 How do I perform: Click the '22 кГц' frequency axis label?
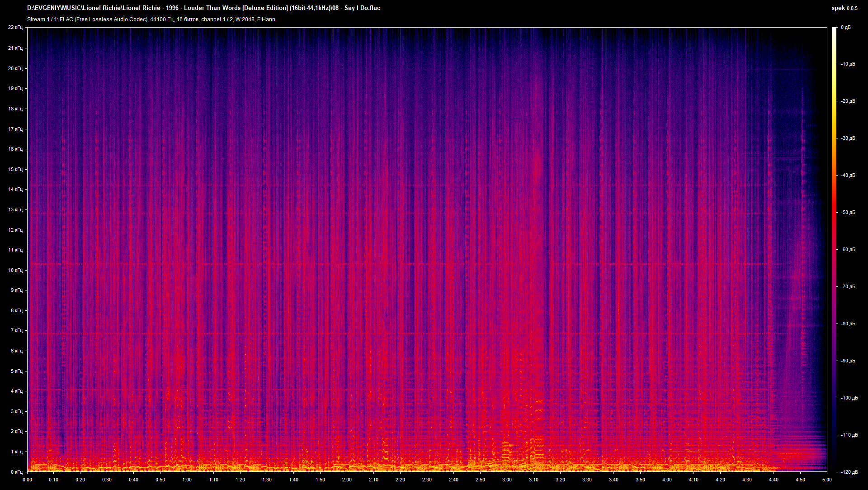point(15,28)
